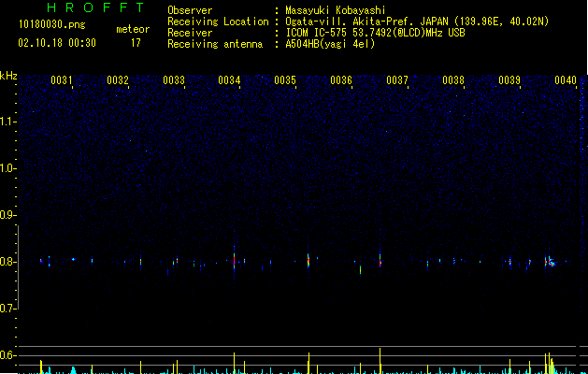Click the 1.0 kHz axis label
588x374 pixels.
[8, 168]
